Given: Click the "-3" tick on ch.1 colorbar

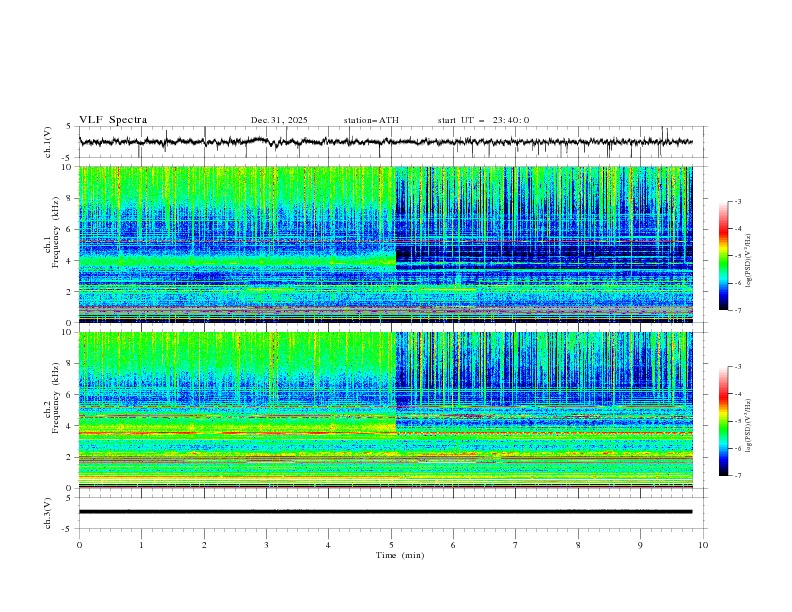Looking at the screenshot, I should tap(737, 201).
